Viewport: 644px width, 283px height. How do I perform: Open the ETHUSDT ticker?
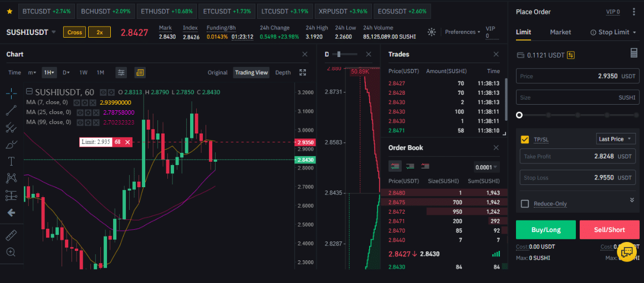tap(167, 12)
